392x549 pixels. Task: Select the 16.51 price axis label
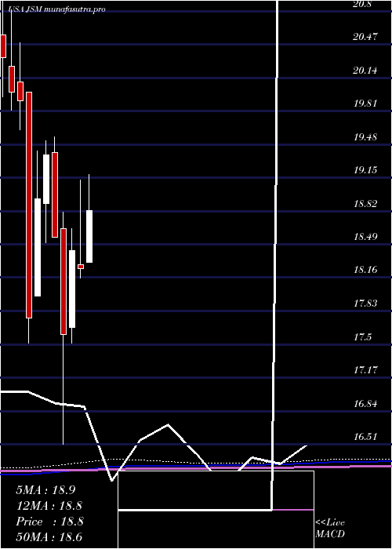pyautogui.click(x=365, y=437)
